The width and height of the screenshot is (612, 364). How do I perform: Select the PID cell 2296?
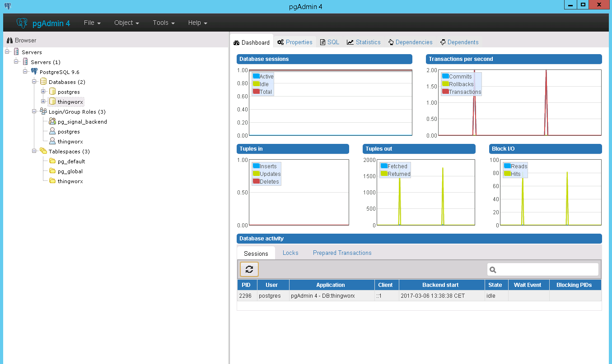click(x=247, y=296)
